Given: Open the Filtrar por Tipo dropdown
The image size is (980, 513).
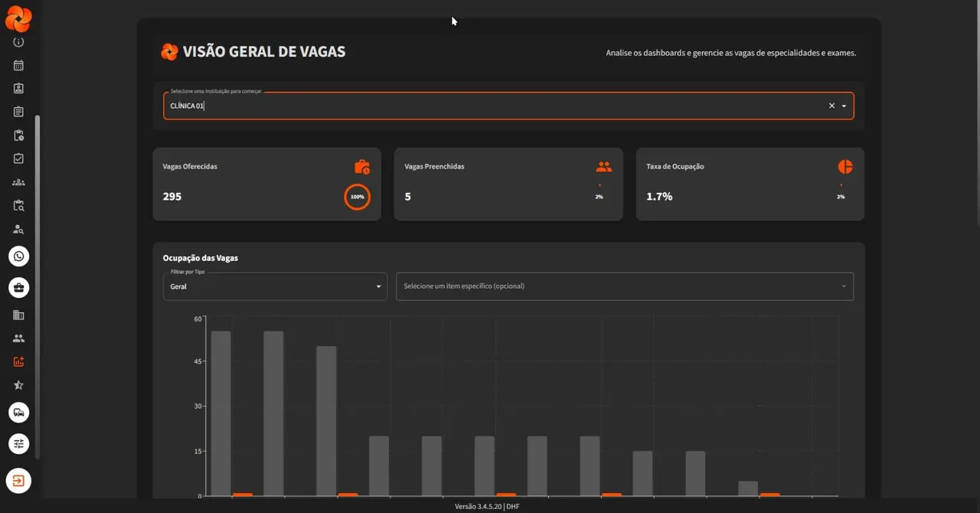Looking at the screenshot, I should tap(275, 286).
